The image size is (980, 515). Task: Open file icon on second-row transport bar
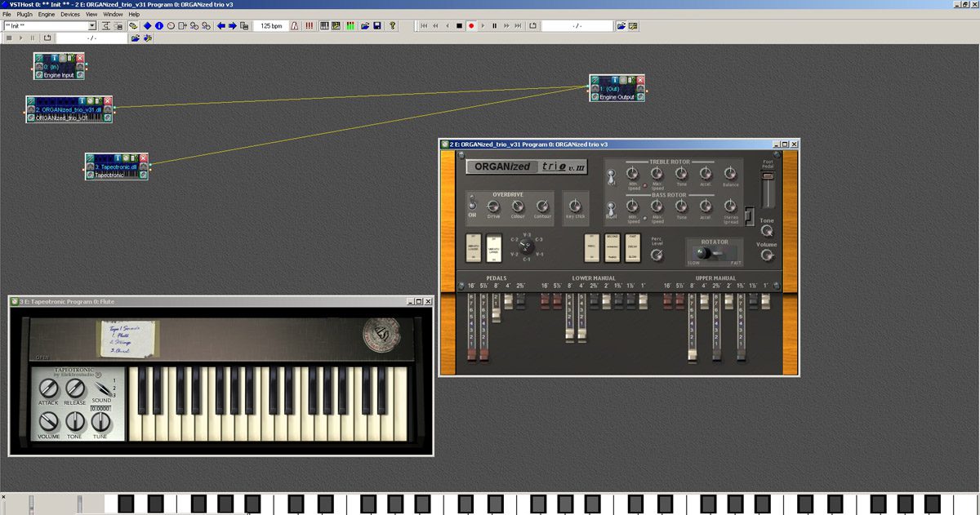136,38
